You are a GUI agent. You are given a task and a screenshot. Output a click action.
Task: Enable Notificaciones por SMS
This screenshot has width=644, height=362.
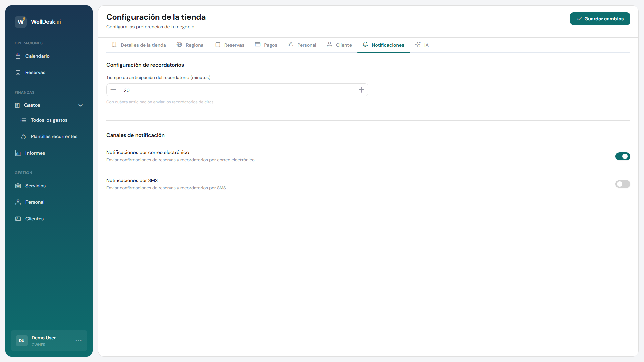(623, 184)
